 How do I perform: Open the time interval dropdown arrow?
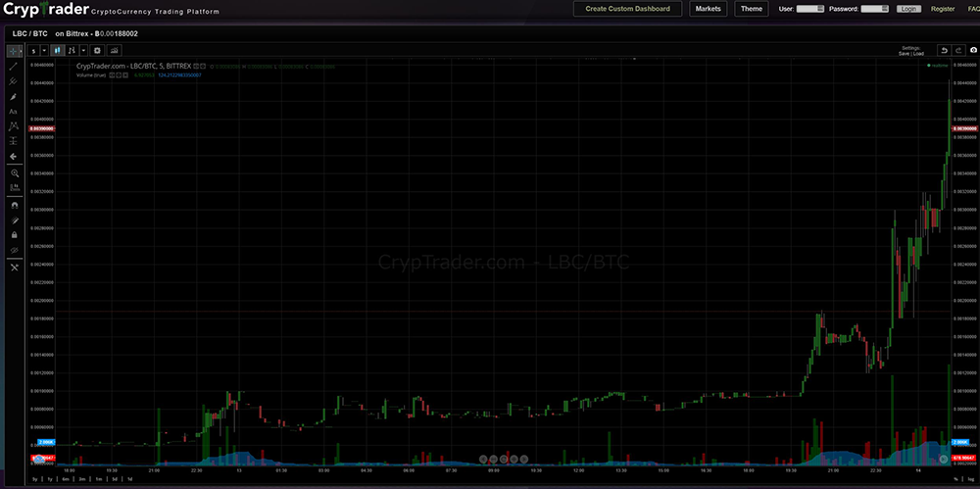(45, 50)
